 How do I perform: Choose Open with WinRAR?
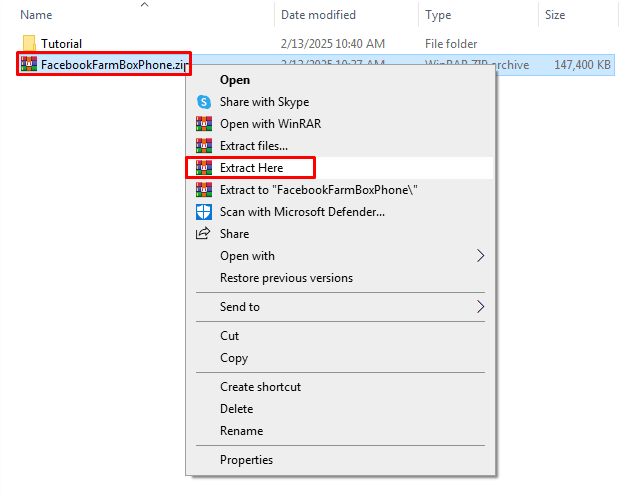(x=270, y=124)
